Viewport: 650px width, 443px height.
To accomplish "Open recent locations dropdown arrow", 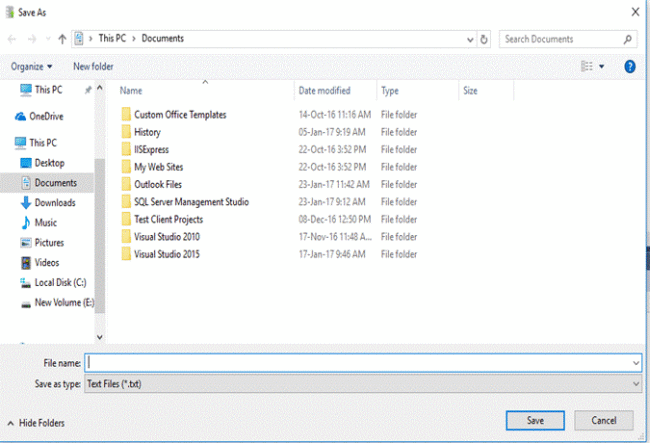I will point(48,39).
